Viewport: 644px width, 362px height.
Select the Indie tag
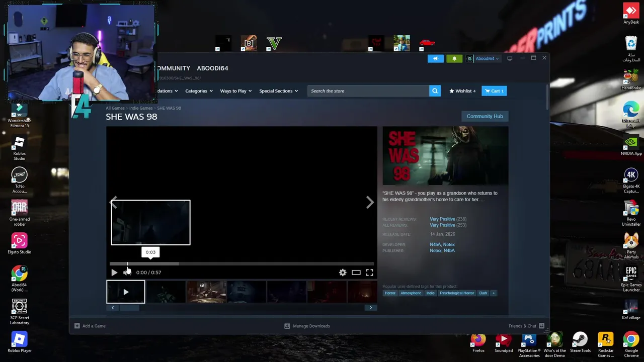(430, 293)
